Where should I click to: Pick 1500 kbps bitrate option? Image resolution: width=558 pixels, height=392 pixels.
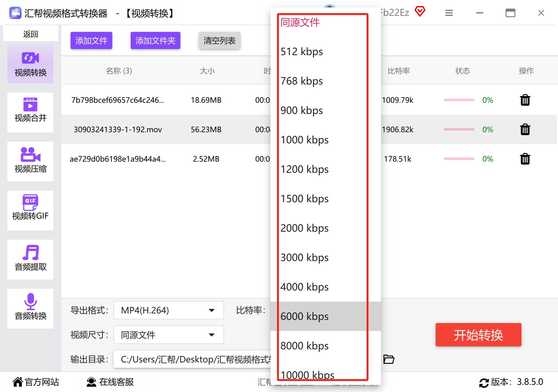[325, 199]
